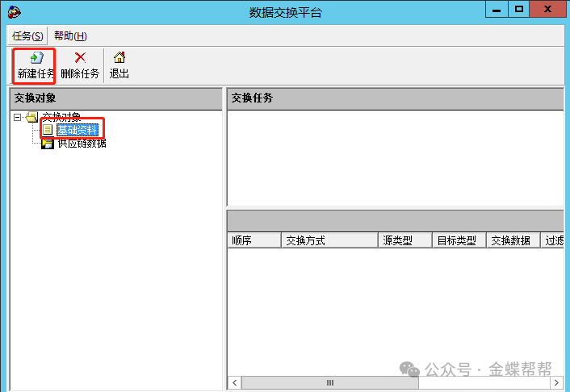570x392 pixels.
Task: Click the horizontal scrollbar right arrow
Action: (556, 382)
